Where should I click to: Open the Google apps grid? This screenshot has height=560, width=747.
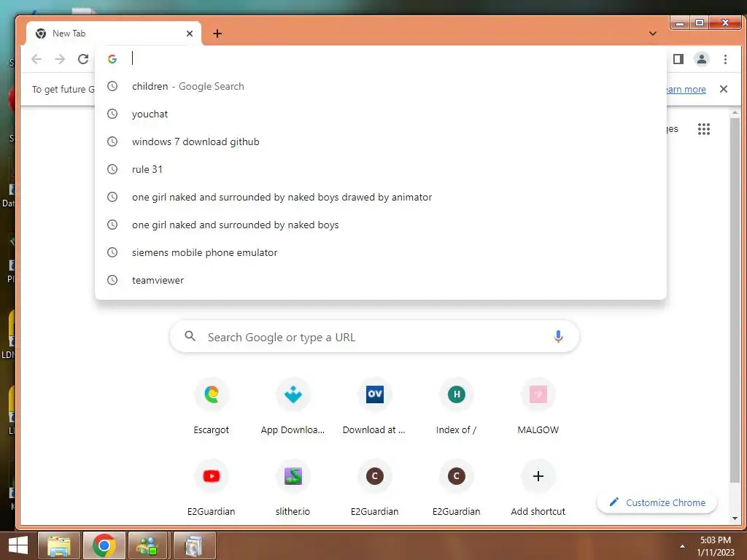[704, 129]
